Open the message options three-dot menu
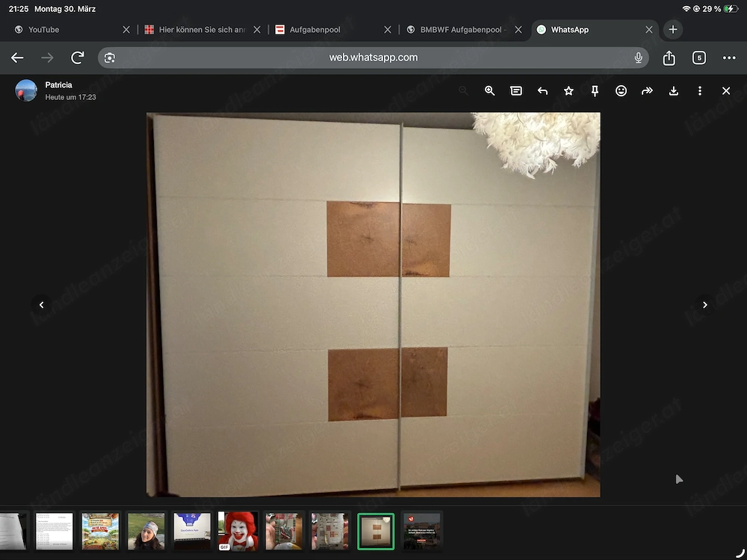The height and width of the screenshot is (560, 747). pos(700,90)
